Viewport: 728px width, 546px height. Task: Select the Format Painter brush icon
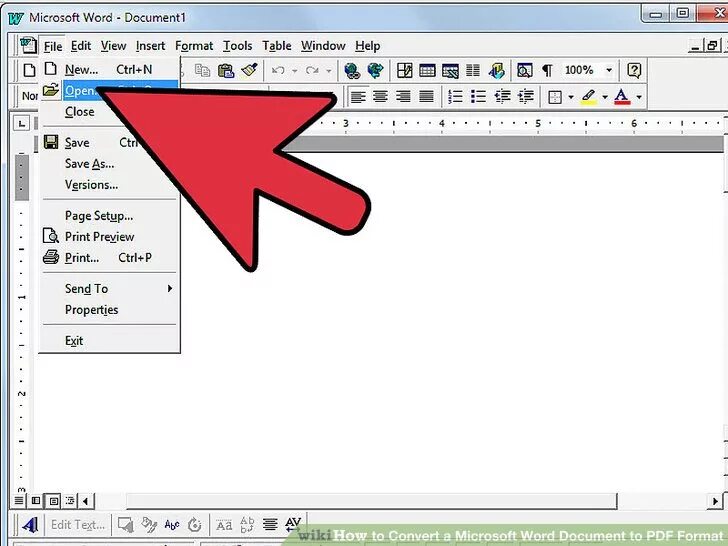pyautogui.click(x=249, y=71)
